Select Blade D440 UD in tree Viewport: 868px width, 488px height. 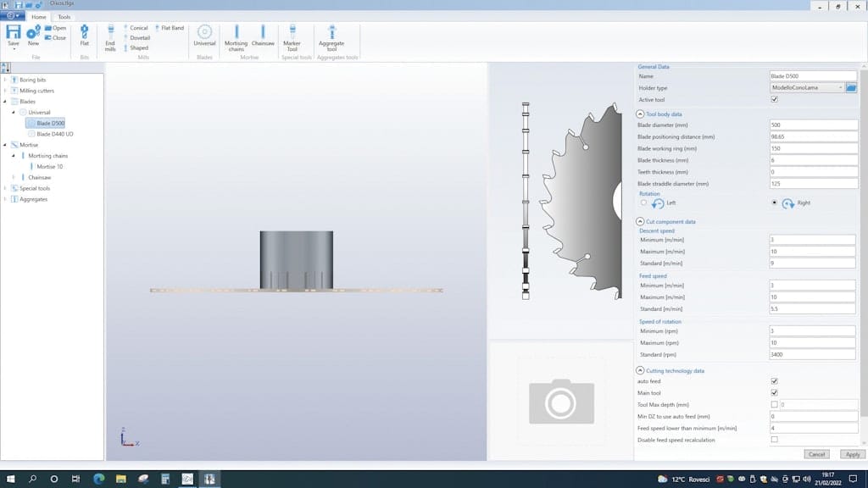click(x=56, y=134)
